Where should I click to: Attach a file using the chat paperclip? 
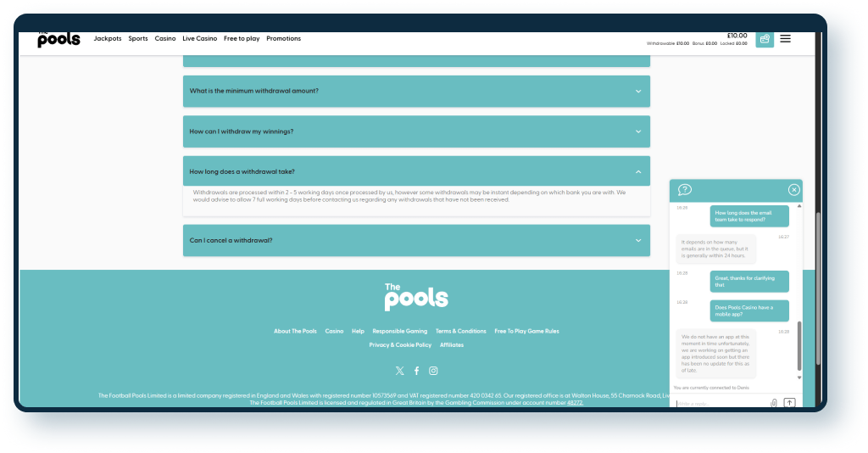(774, 403)
